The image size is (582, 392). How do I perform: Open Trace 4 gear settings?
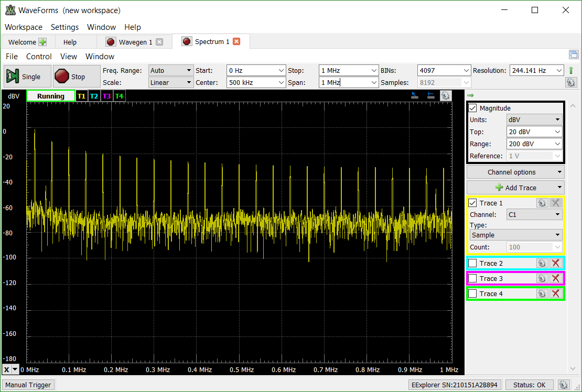(542, 293)
